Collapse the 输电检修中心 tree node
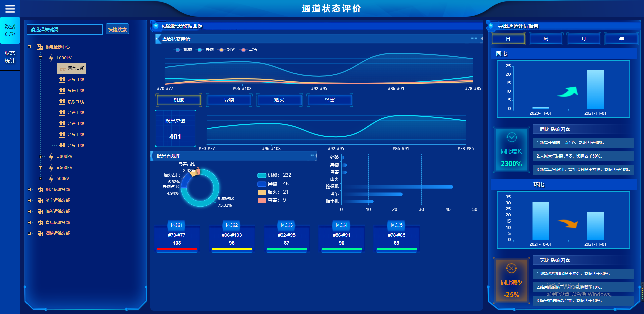The height and width of the screenshot is (314, 644). click(x=29, y=47)
